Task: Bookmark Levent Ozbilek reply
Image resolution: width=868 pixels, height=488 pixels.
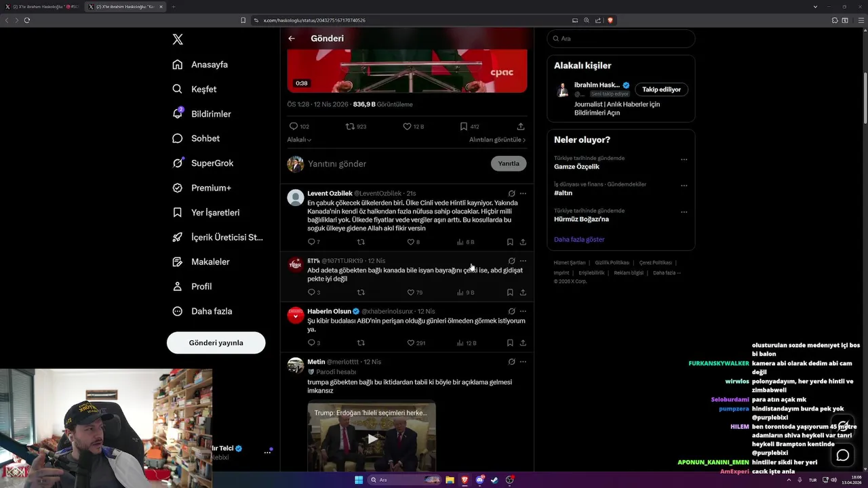Action: [x=510, y=242]
